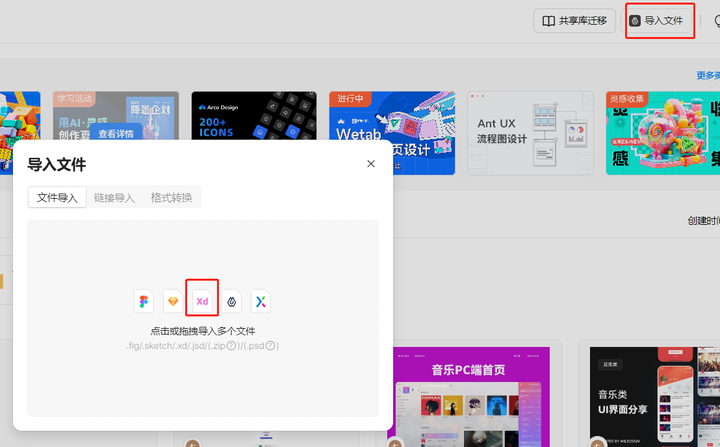Close the 导入文件 dialog

click(371, 164)
